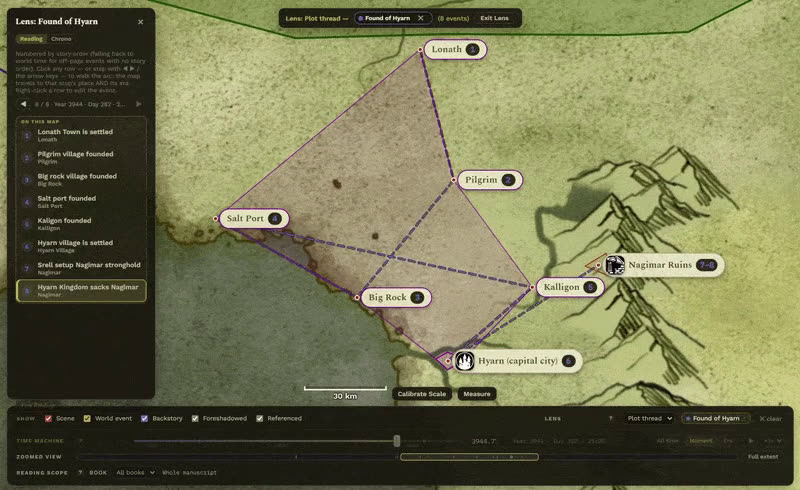Screen dimensions: 800x490
Task: Click the number 6 badge on Hyarn label
Action: click(568, 361)
